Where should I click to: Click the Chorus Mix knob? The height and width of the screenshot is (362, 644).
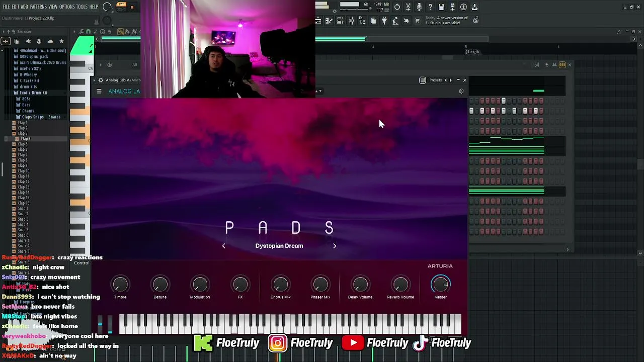pos(280,285)
